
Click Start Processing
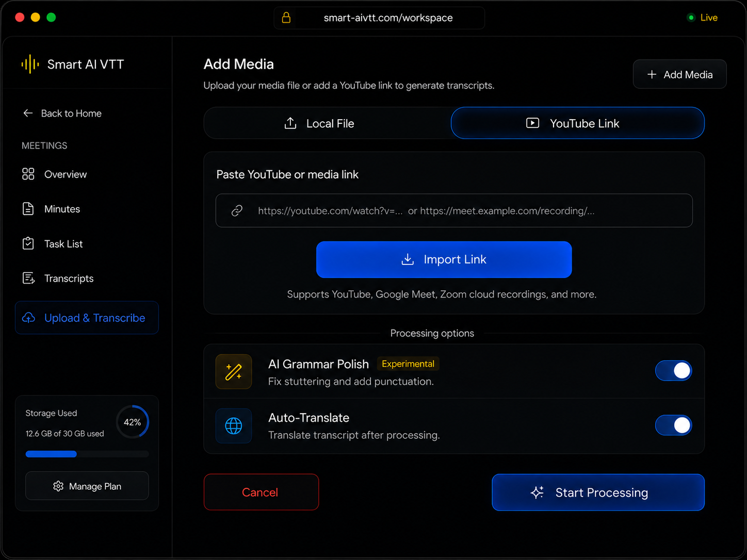598,492
